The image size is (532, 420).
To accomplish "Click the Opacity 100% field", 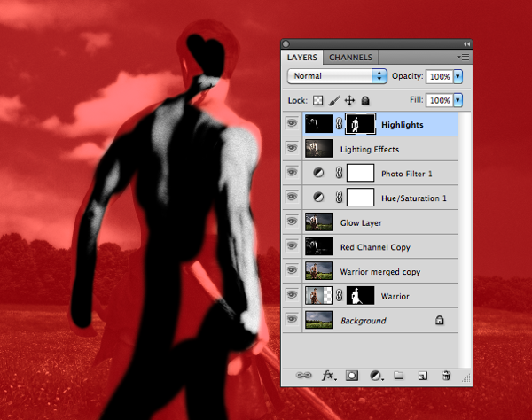I will [x=440, y=76].
